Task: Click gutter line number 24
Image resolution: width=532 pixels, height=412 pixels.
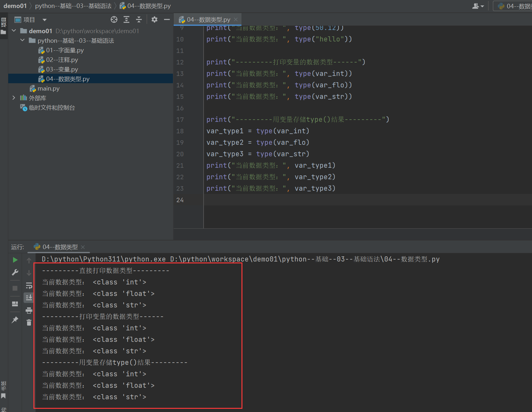Action: [x=180, y=200]
